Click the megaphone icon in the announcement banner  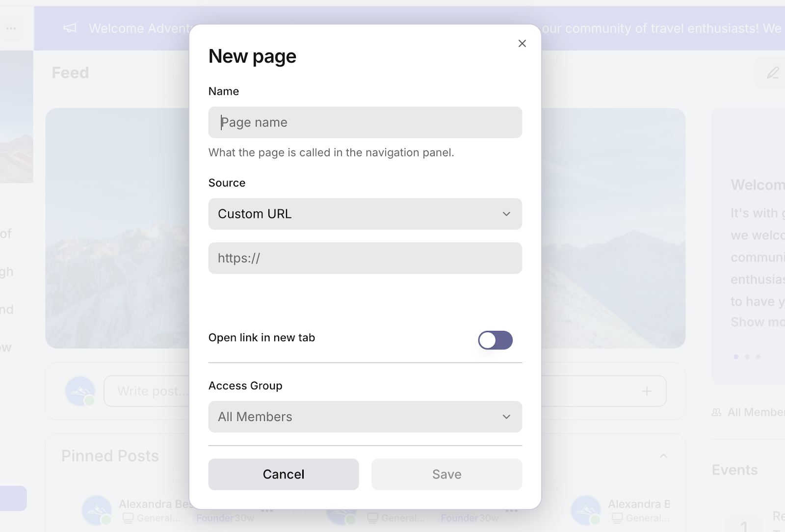[x=70, y=28]
